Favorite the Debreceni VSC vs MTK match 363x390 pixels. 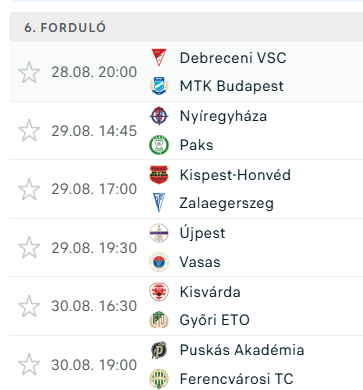point(29,72)
